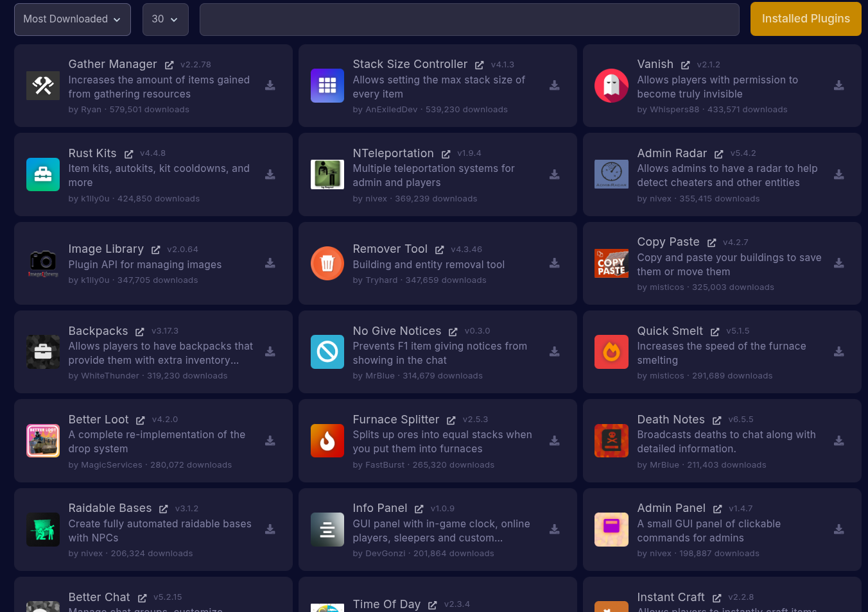This screenshot has width=868, height=612.
Task: Download the Furnace Splitter plugin
Action: pos(555,441)
